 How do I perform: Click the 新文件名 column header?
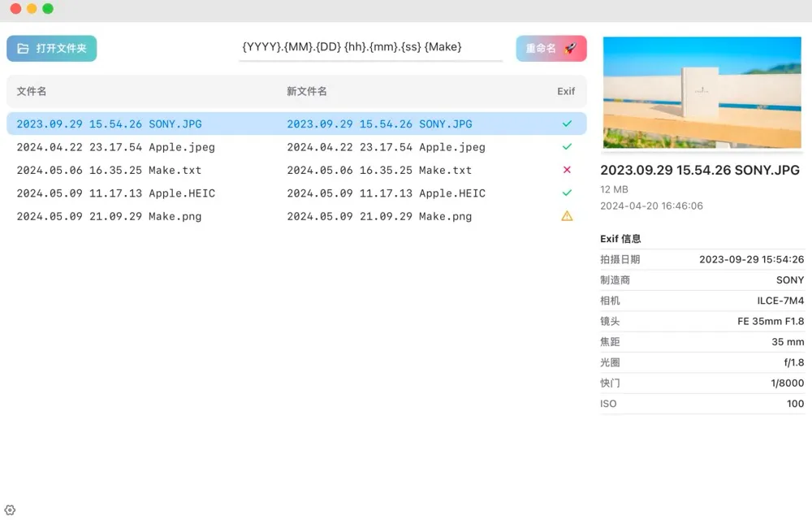click(307, 92)
